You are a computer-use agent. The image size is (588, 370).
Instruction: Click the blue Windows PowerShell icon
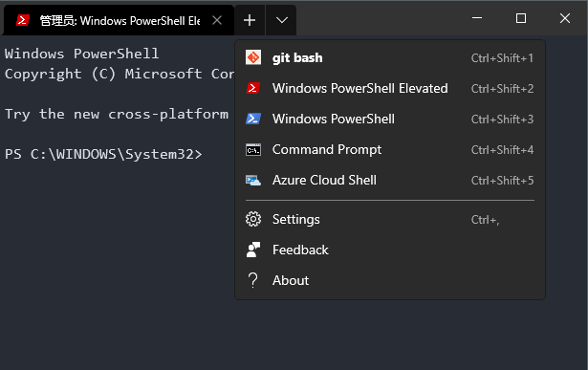click(253, 119)
